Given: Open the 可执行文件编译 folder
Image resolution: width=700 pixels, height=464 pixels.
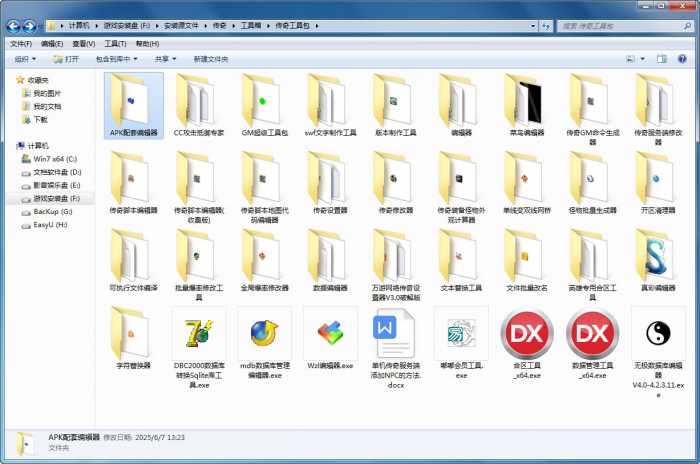Looking at the screenshot, I should coord(133,261).
